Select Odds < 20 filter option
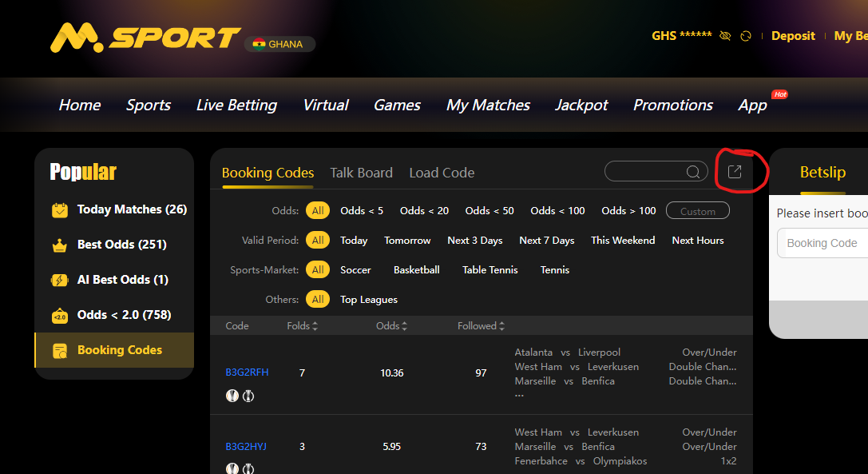Image resolution: width=868 pixels, height=474 pixels. (424, 211)
